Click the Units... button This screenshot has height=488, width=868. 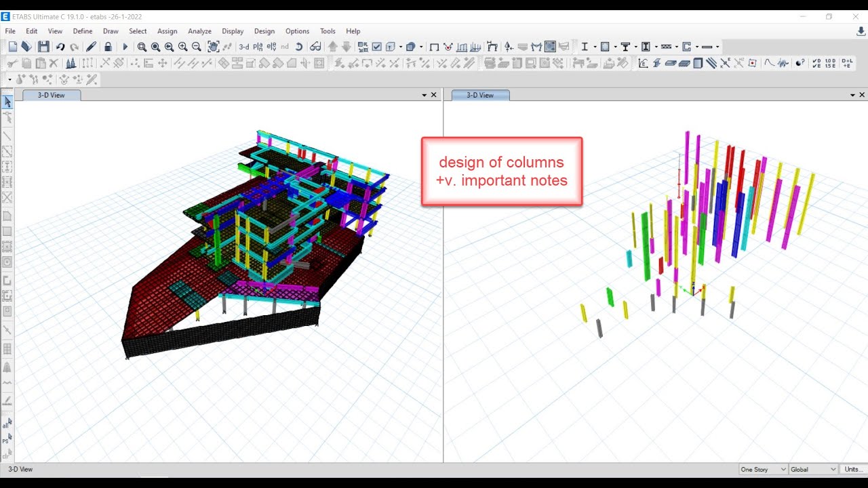point(854,469)
